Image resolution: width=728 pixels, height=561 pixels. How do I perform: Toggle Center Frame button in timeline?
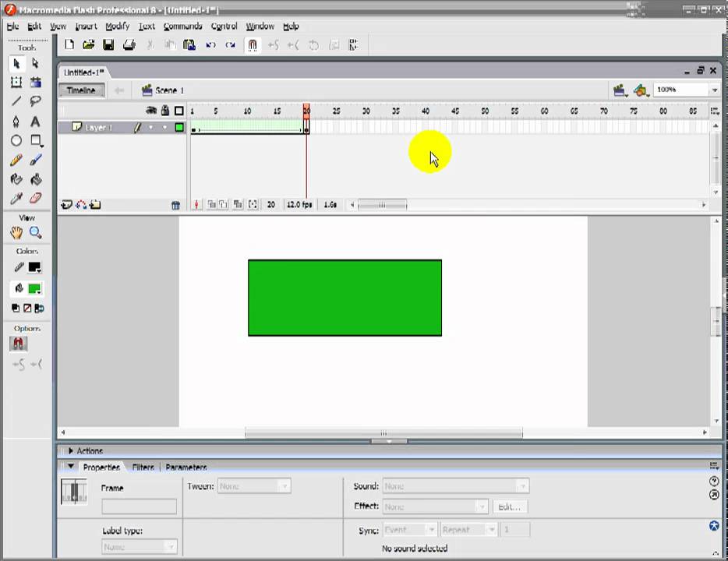[x=197, y=204]
